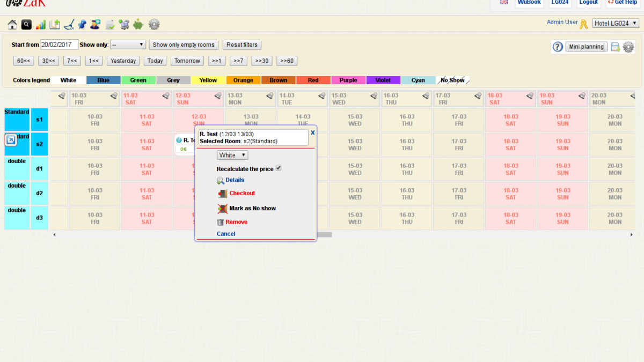Toggle the Recalculate the price checkbox
This screenshot has width=644, height=362.
279,168
